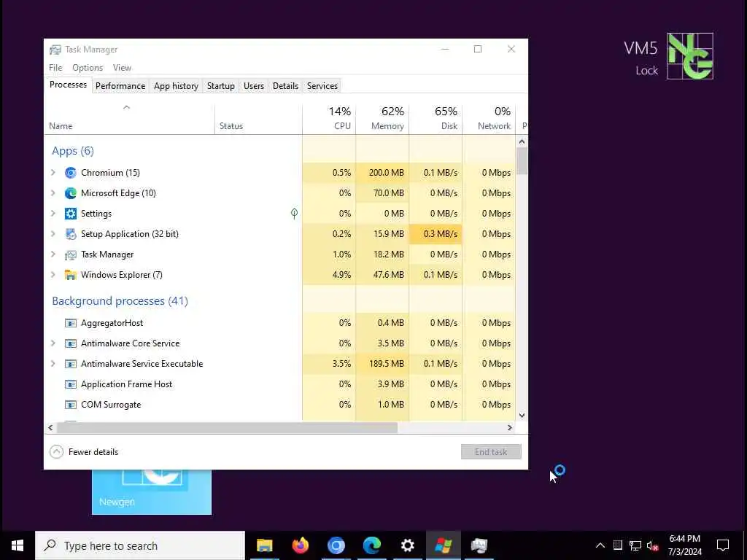Open Settings gear on the taskbar
This screenshot has width=747, height=560.
click(407, 545)
